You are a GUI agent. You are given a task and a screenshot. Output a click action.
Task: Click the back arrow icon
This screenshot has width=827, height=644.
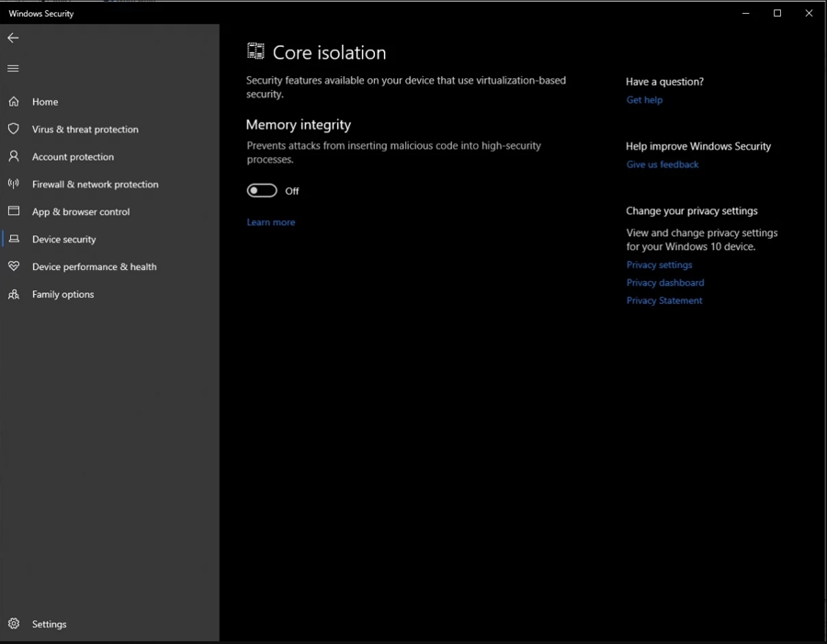(13, 38)
